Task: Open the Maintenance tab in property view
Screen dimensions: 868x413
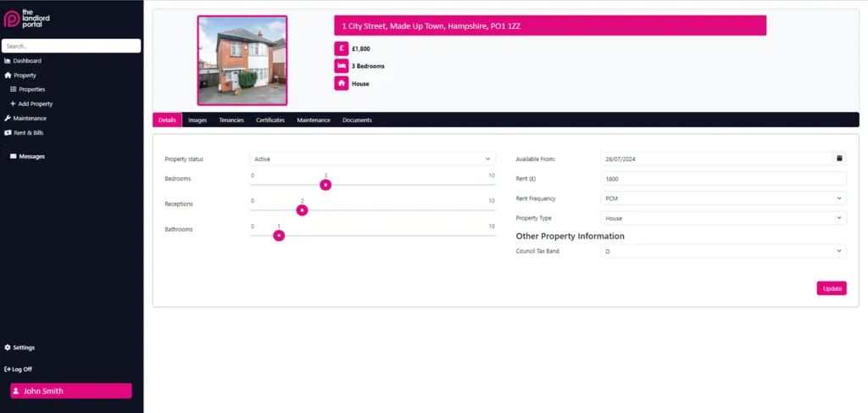Action: [x=314, y=120]
